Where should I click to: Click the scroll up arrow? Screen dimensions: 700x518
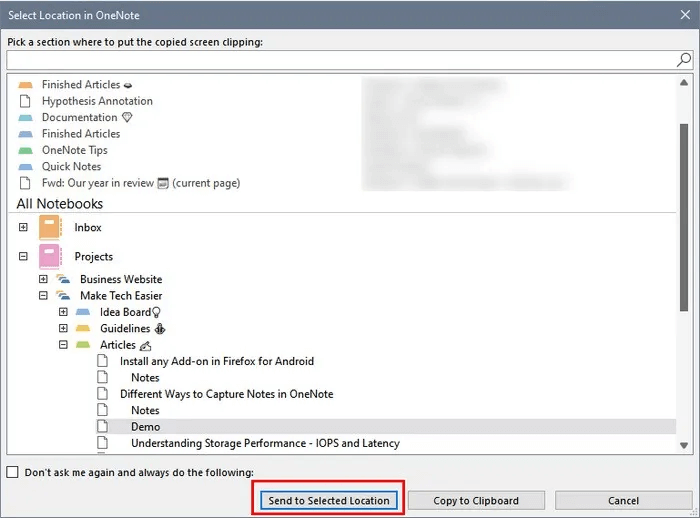click(x=683, y=83)
